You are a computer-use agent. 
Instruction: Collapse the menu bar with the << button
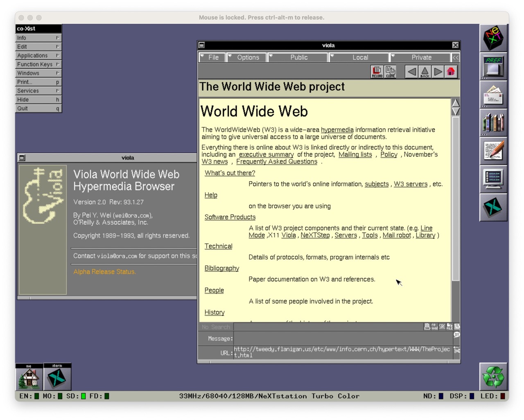(456, 58)
